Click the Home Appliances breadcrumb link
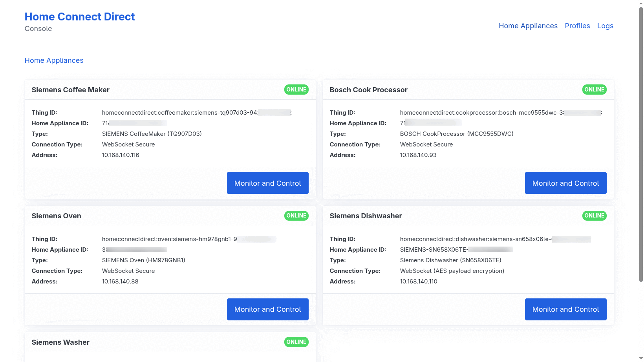This screenshot has height=362, width=644. [54, 60]
